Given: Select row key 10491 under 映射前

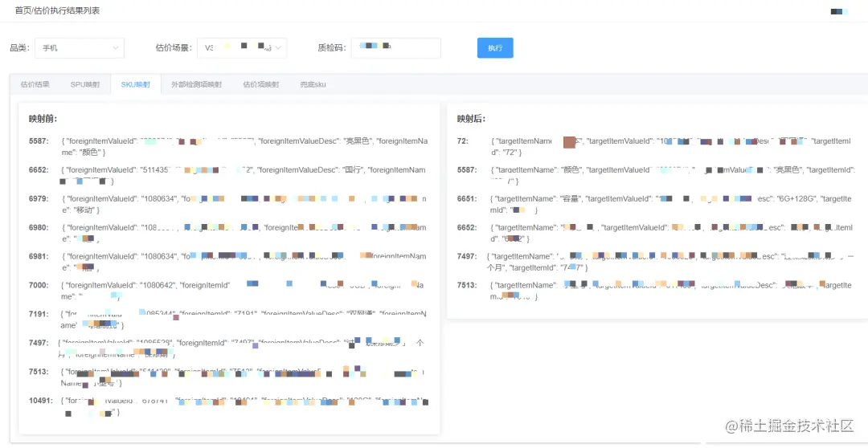Looking at the screenshot, I should tap(41, 401).
